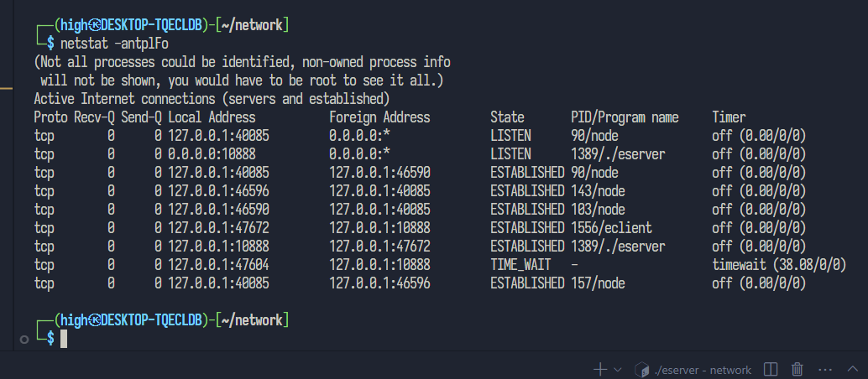Split the terminal with the split icon
The image size is (868, 379).
[x=771, y=369]
